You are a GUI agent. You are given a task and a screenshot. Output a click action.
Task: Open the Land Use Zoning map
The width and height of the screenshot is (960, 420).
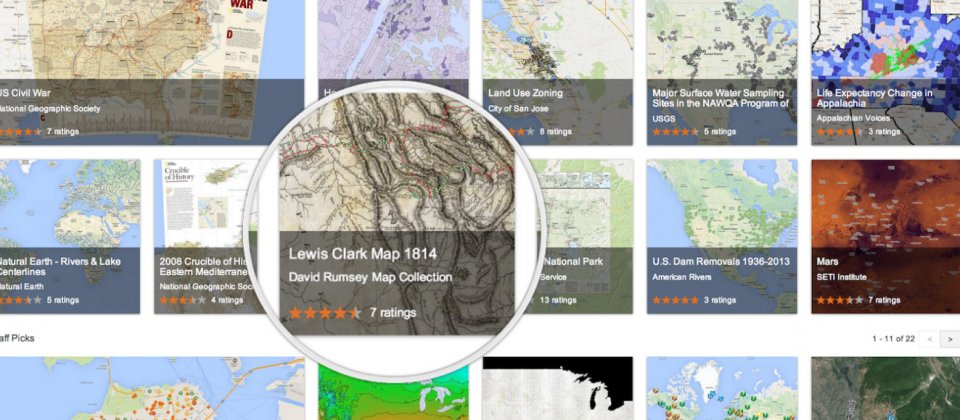point(557,72)
